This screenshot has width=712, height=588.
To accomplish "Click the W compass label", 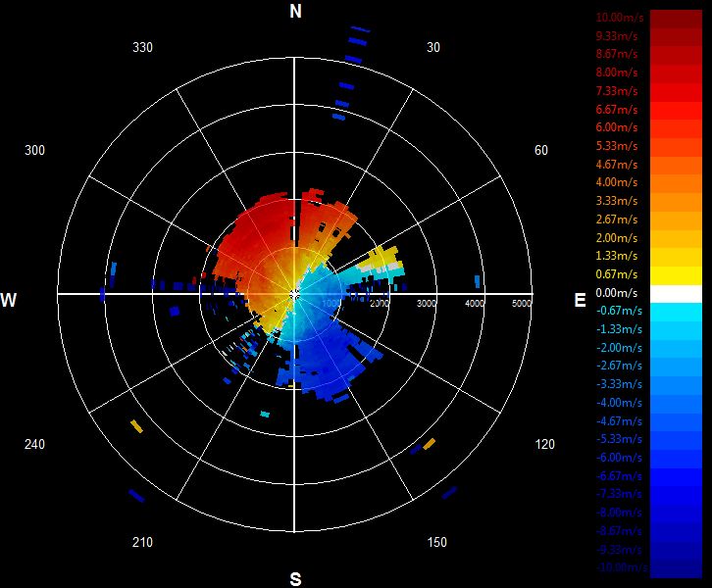I will tap(9, 300).
